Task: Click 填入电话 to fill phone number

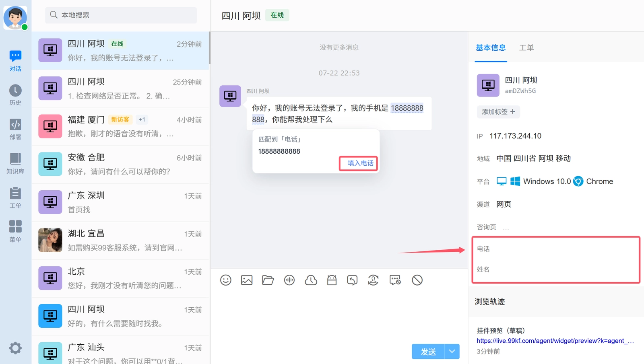Action: tap(360, 163)
